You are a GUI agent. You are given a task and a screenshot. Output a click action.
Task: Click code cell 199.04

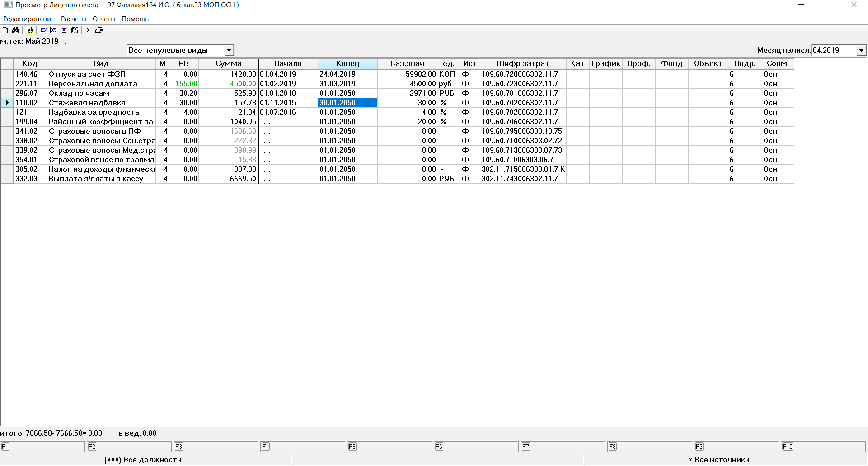[30, 122]
